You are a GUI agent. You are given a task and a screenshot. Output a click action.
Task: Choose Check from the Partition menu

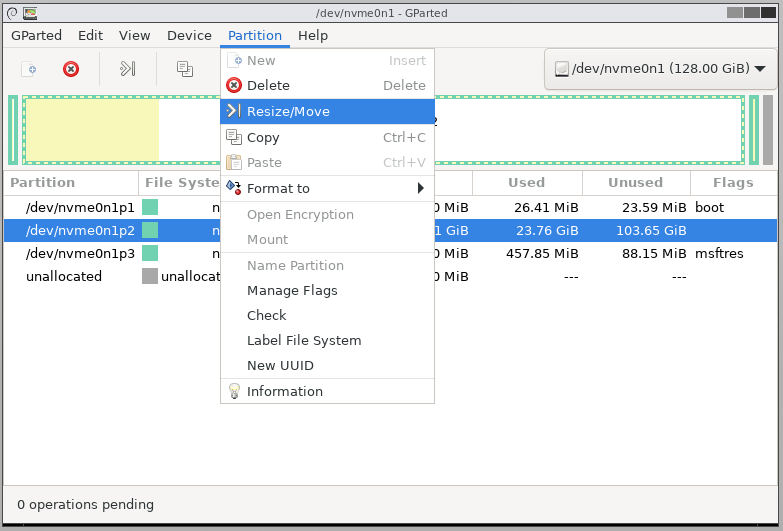327,315
